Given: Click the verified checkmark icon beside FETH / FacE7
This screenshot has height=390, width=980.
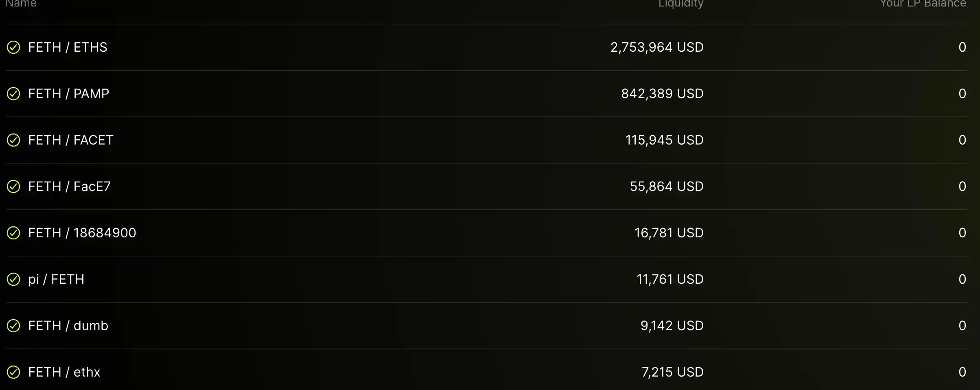Looking at the screenshot, I should (x=13, y=186).
